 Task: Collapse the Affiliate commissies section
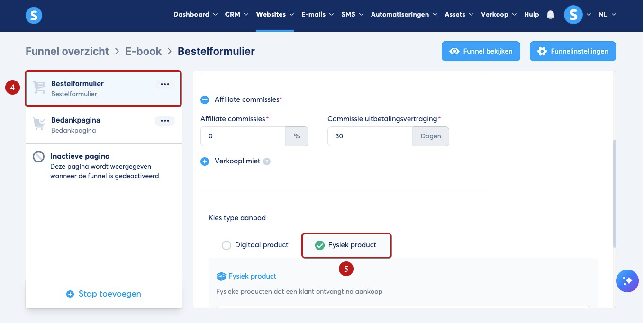205,100
